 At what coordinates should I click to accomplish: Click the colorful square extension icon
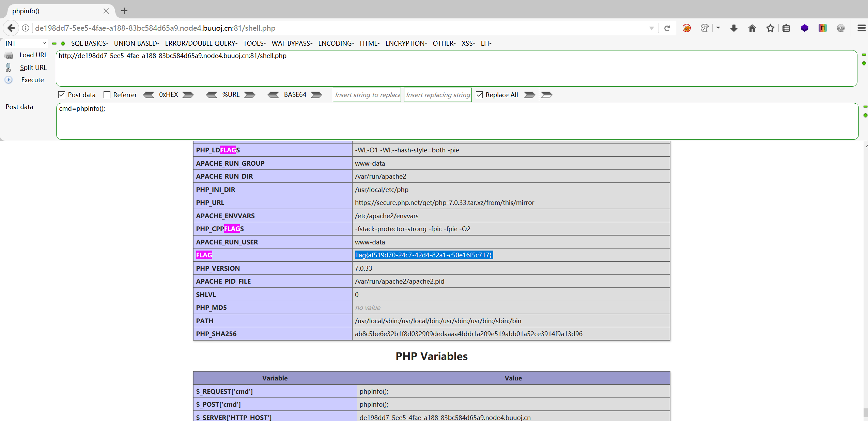pyautogui.click(x=822, y=28)
